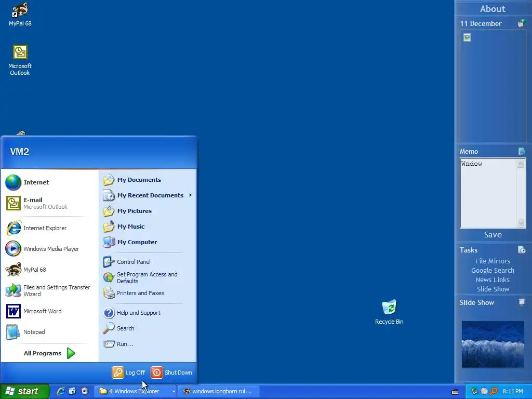Open the 4 Windows Explorer taskbar group
Screen dimensions: 532x399
click(136, 391)
